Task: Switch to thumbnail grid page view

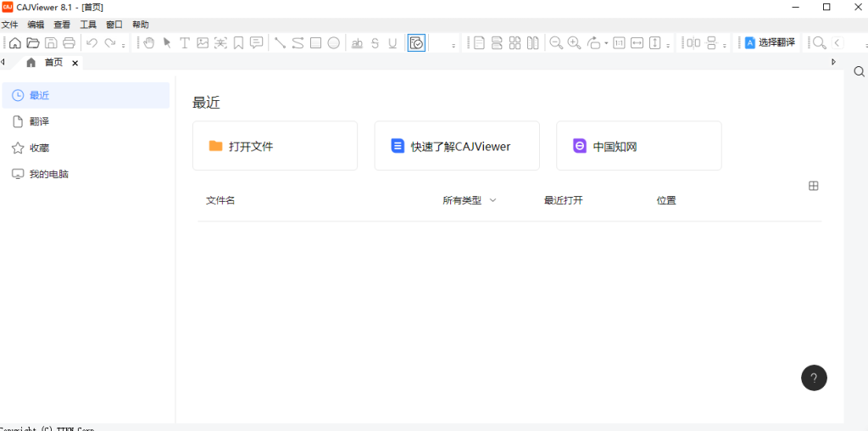Action: coord(515,42)
